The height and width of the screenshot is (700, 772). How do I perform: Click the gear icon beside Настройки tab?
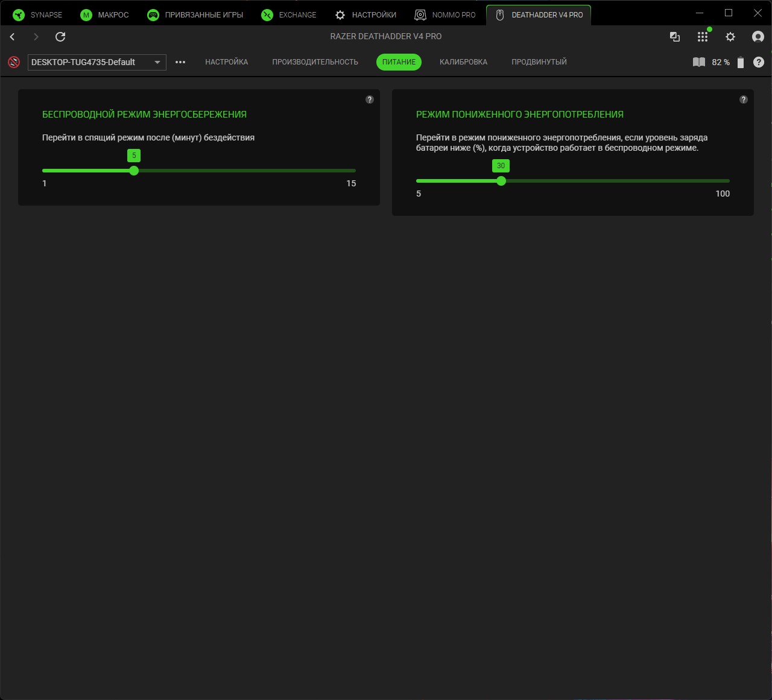pyautogui.click(x=340, y=15)
